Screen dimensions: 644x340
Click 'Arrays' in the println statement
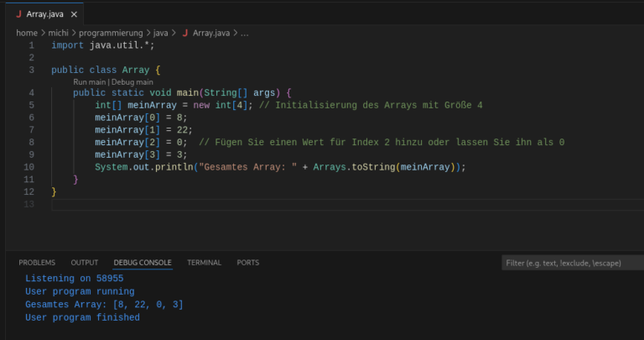pyautogui.click(x=328, y=167)
